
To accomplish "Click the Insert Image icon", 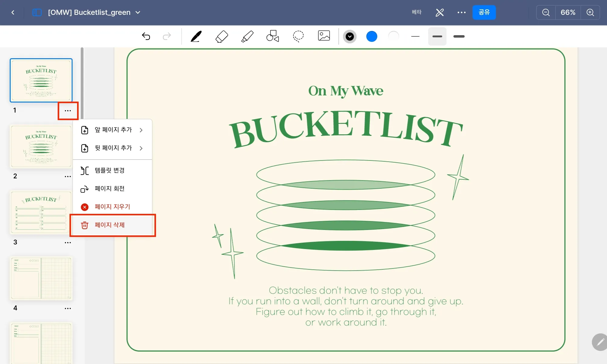I will coord(324,36).
